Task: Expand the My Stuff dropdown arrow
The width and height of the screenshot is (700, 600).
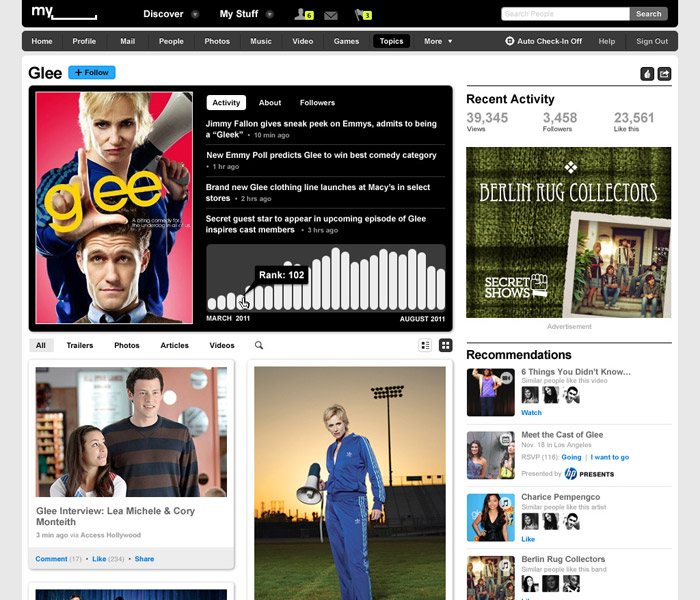Action: coord(269,14)
